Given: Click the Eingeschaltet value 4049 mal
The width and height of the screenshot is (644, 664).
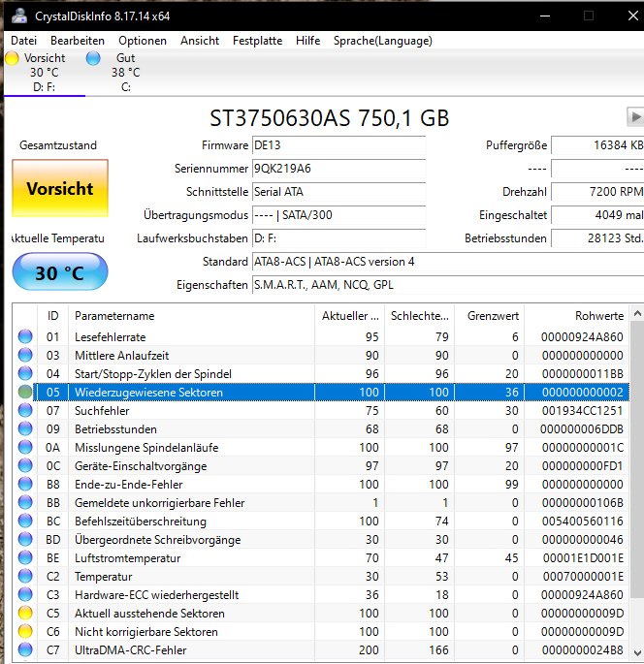Looking at the screenshot, I should pyautogui.click(x=597, y=215).
